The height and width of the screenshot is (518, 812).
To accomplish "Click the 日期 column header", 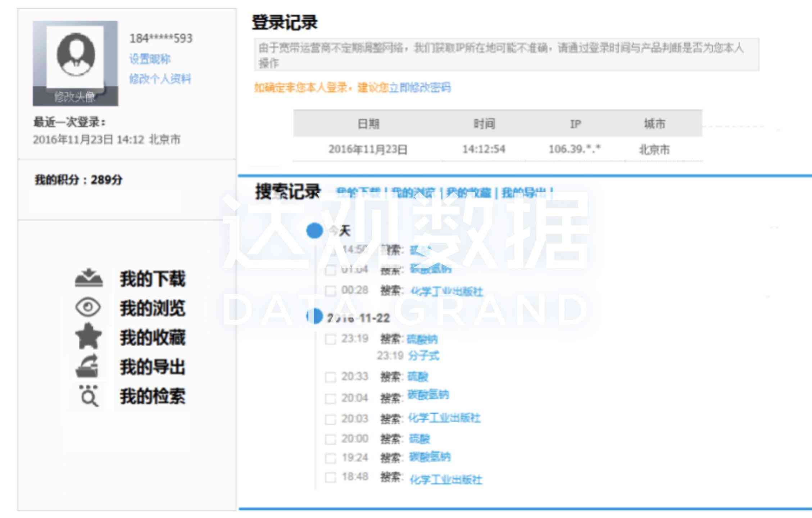I will pos(368,124).
